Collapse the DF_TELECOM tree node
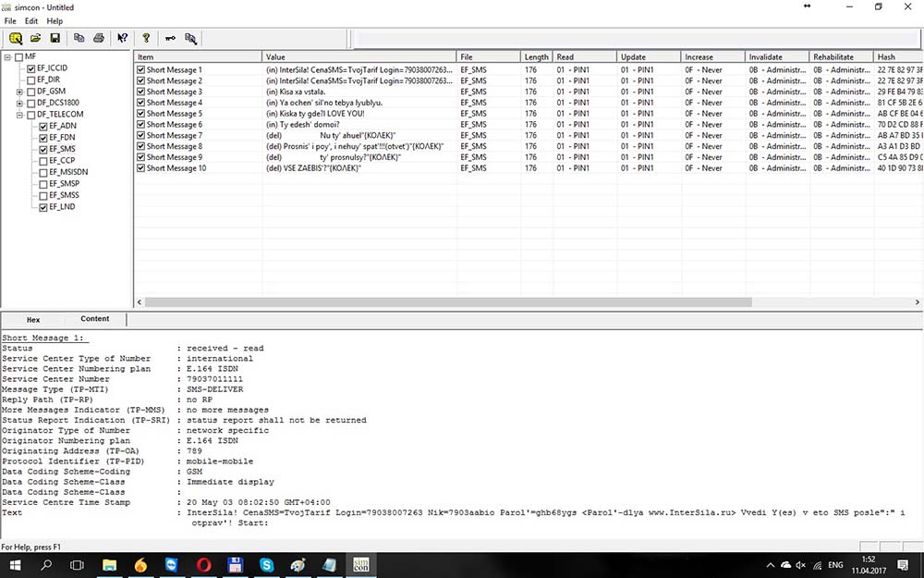Screen dimensions: 924x578 pyautogui.click(x=19, y=115)
